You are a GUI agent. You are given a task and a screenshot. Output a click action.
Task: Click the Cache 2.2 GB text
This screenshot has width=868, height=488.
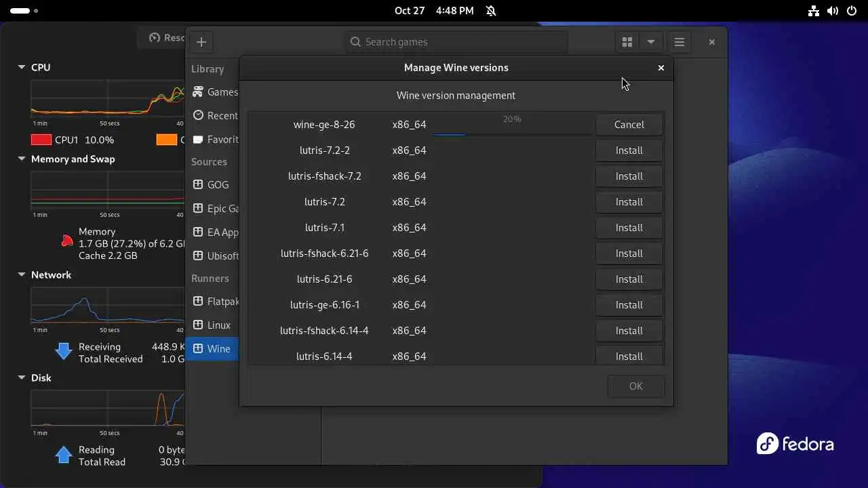click(x=108, y=256)
